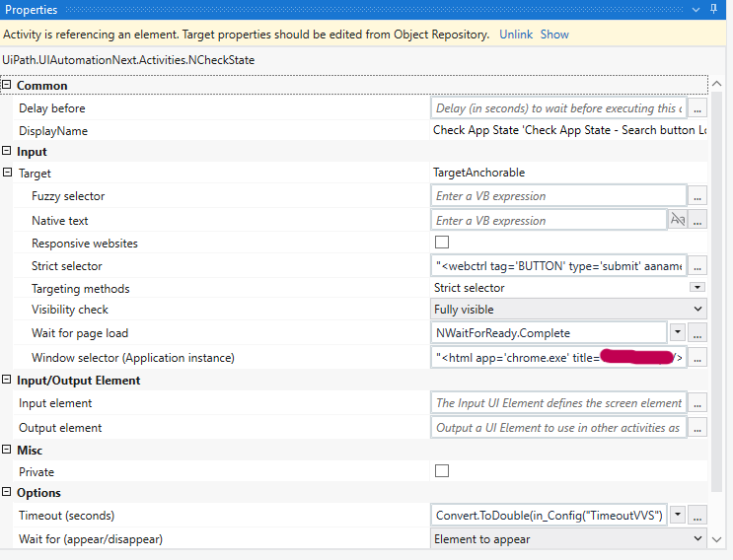Image resolution: width=733 pixels, height=560 pixels.
Task: Open the Targeting methods dropdown
Action: pos(697,288)
